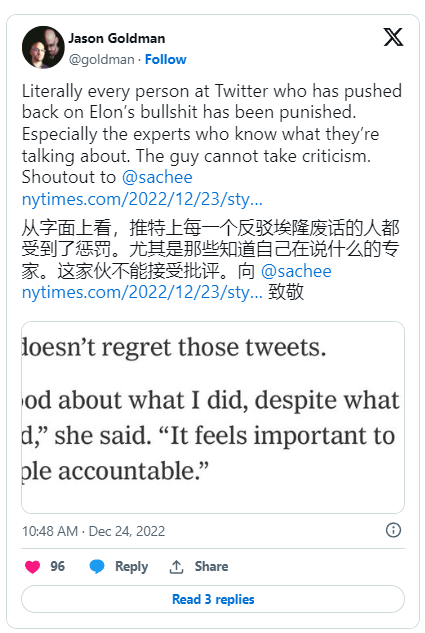This screenshot has height=633, width=425.
Task: Click the blue reply speech bubble icon
Action: tap(97, 566)
